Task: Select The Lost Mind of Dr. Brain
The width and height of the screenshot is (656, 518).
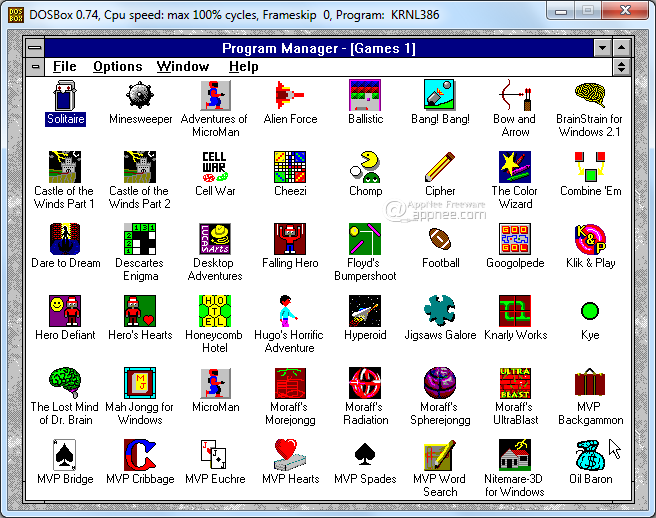Action: point(65,383)
